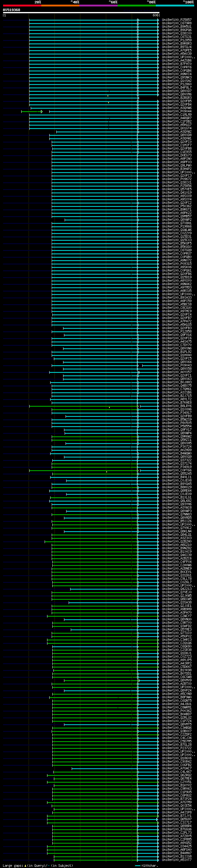Select UniRef100_B9TQJ4 label
This screenshot has height=868, width=197.
[176, 47]
